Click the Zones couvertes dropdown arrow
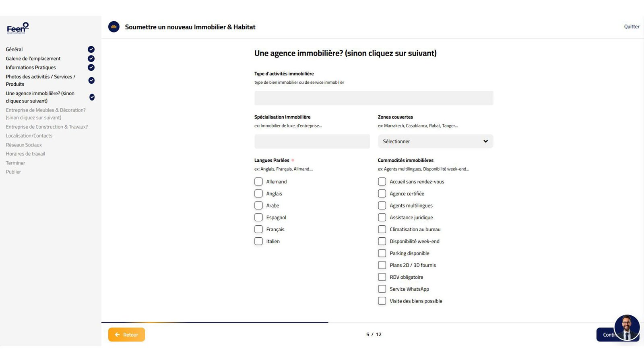This screenshot has width=644, height=362. pos(485,142)
